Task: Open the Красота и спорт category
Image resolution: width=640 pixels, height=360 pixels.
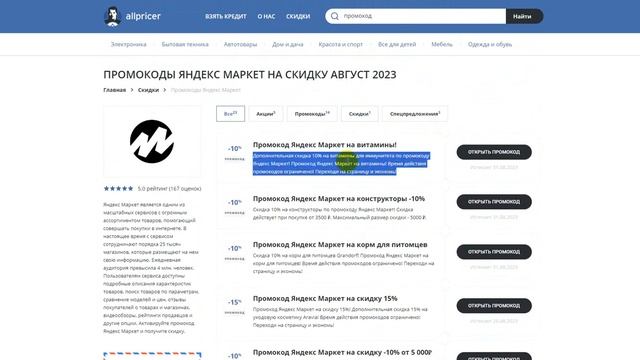Action: click(340, 44)
